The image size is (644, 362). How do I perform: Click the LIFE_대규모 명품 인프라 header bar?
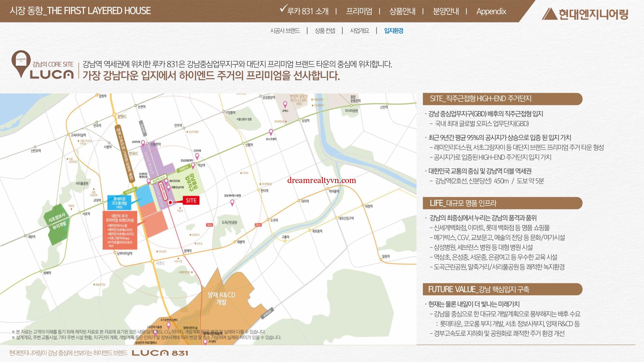tap(502, 203)
